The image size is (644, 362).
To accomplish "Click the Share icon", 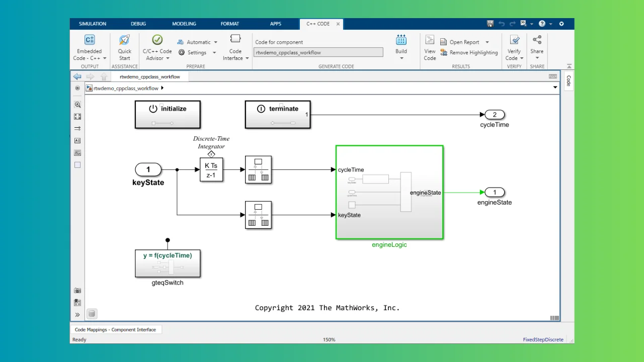I will click(537, 40).
